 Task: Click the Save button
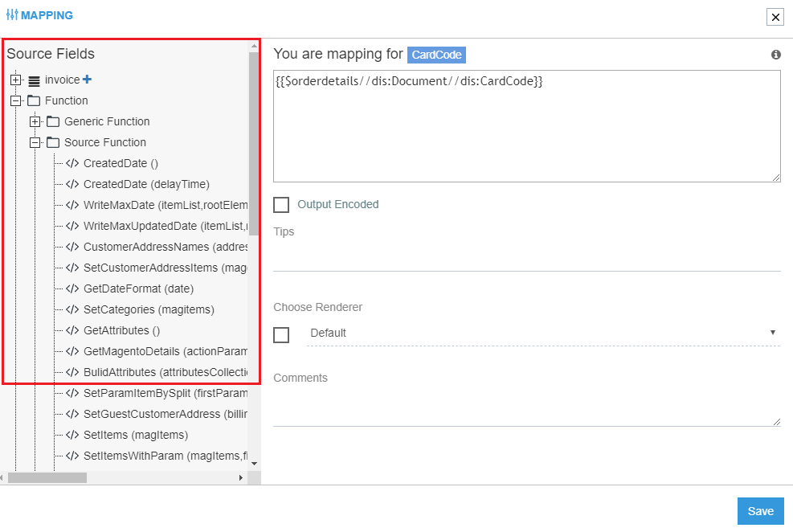(x=759, y=510)
